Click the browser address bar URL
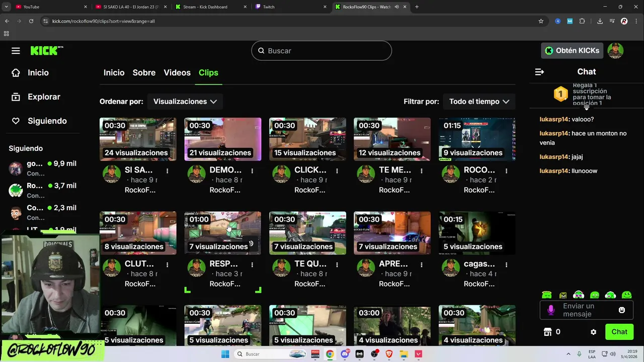644x362 pixels. pyautogui.click(x=104, y=21)
